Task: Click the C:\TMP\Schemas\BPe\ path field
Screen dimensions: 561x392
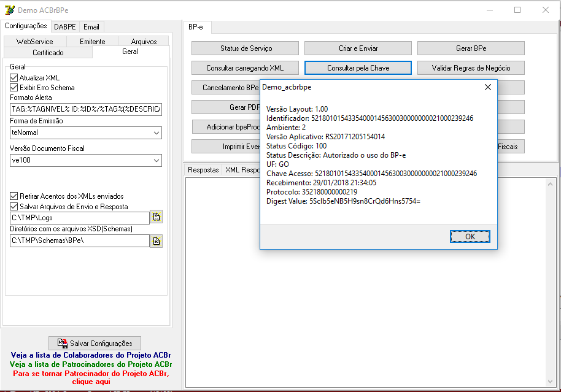Action: tap(80, 240)
